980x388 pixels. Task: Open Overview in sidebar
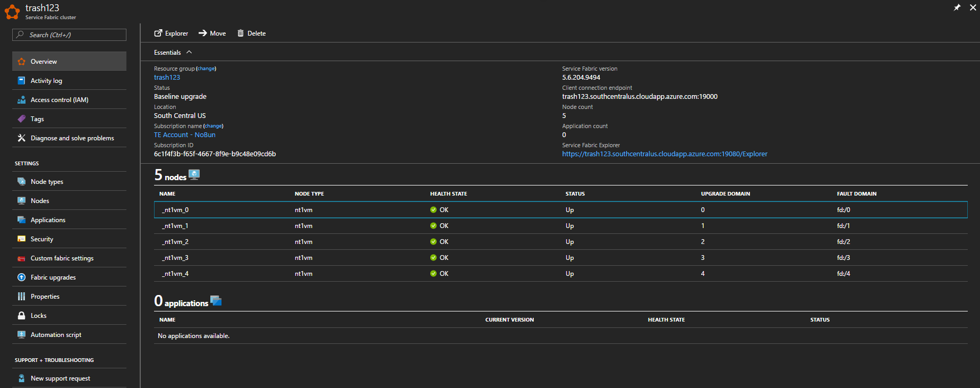tap(69, 61)
